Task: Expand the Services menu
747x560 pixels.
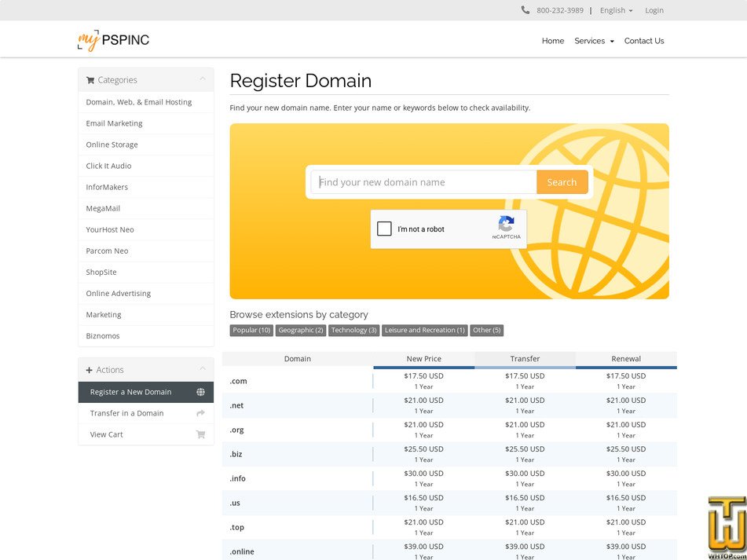Action: 594,41
